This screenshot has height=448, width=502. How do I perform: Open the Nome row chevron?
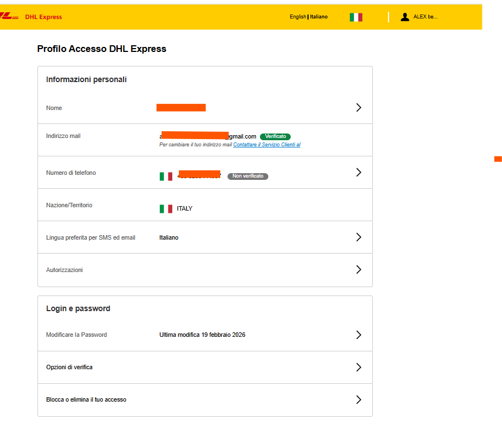358,107
